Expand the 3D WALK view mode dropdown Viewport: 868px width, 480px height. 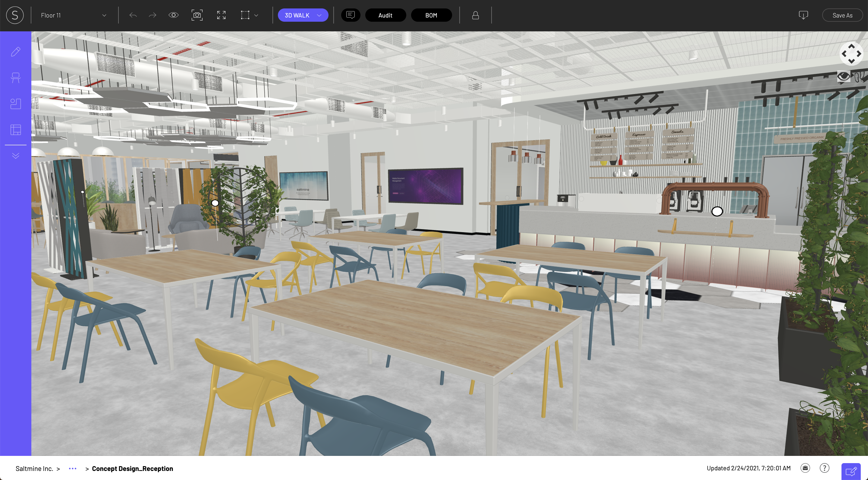(319, 15)
